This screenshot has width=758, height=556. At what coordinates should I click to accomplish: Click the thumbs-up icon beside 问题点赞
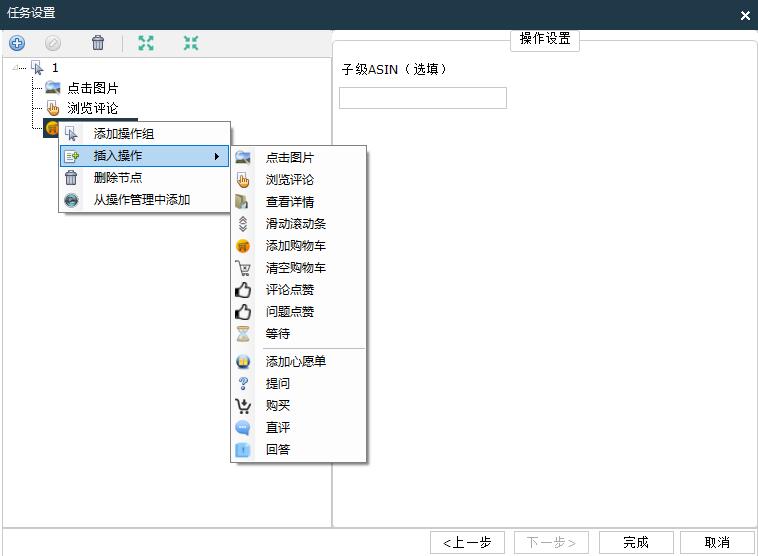(243, 312)
